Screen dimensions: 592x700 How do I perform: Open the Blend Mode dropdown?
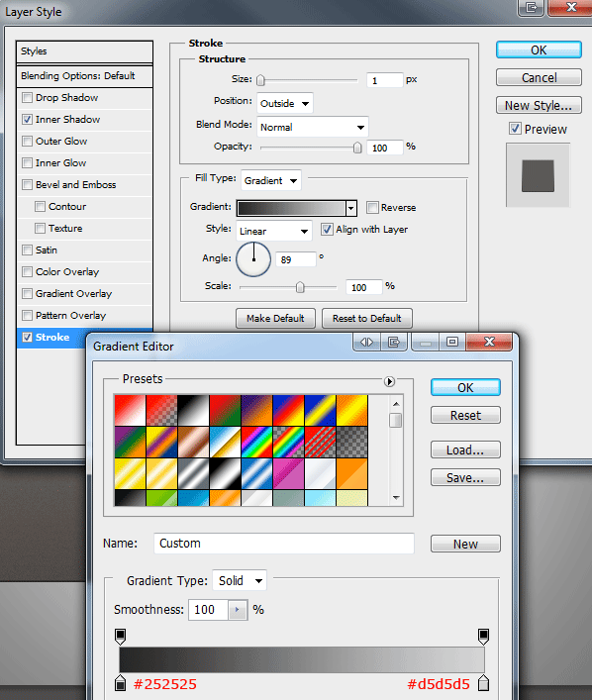click(313, 128)
